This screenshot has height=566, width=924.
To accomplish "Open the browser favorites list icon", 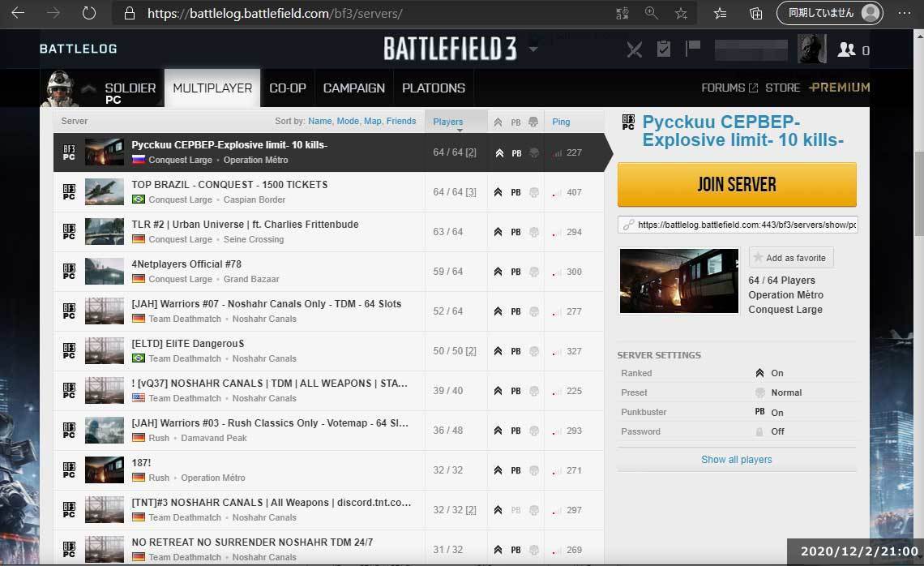I will click(x=720, y=13).
